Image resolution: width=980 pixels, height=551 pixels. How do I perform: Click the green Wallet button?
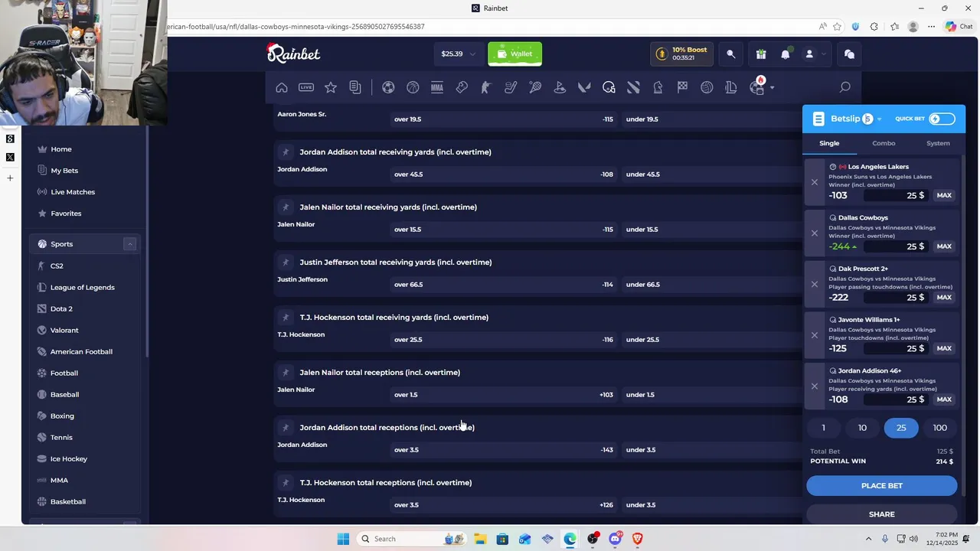tap(514, 54)
